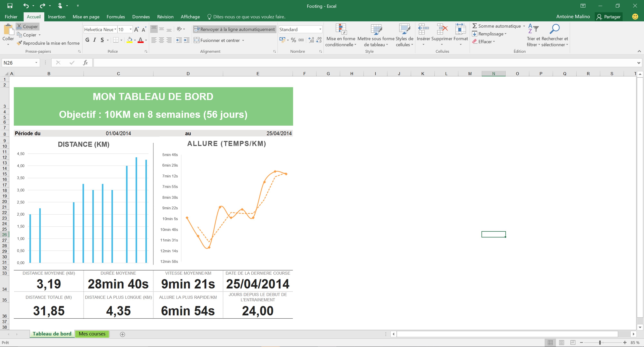Add a new sheet with plus button
This screenshot has width=644, height=347.
(123, 334)
